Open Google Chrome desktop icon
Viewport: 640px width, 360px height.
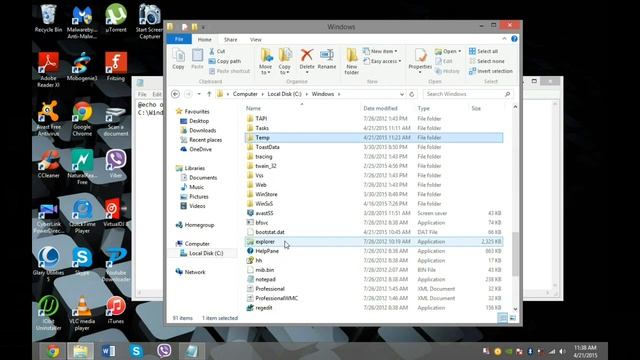[x=82, y=119]
